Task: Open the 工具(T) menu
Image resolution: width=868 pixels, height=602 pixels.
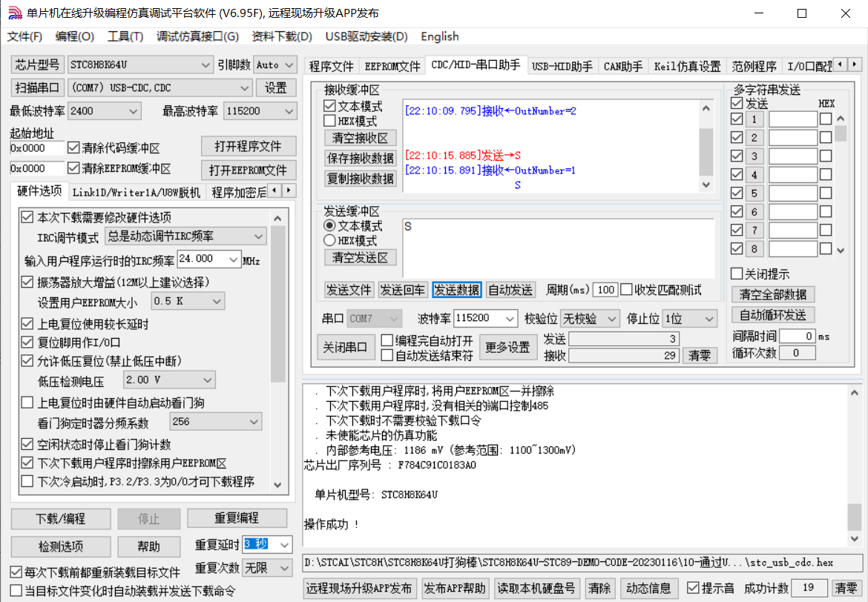Action: click(125, 36)
